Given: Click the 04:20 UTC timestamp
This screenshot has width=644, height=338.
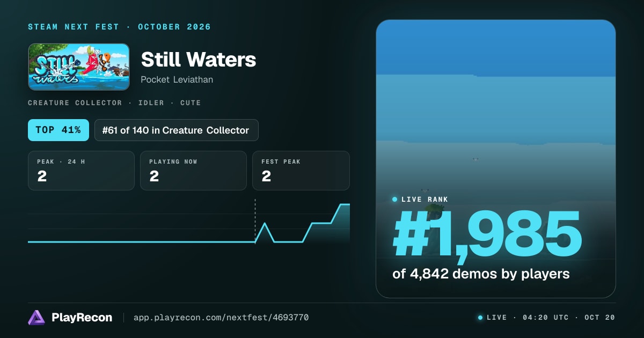Looking at the screenshot, I should 546,318.
